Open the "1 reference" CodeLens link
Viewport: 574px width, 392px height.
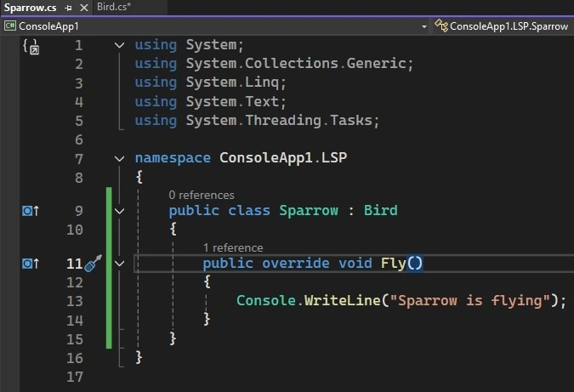[x=233, y=247]
